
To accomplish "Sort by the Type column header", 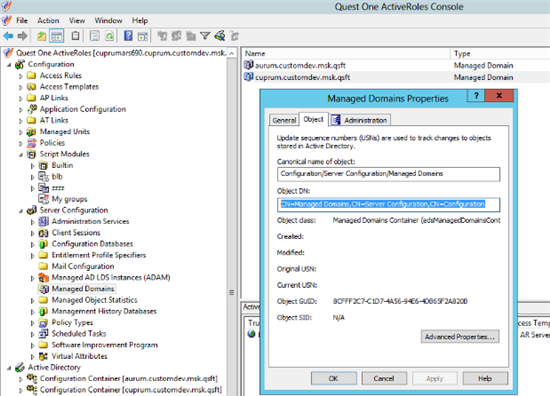I will click(x=500, y=53).
